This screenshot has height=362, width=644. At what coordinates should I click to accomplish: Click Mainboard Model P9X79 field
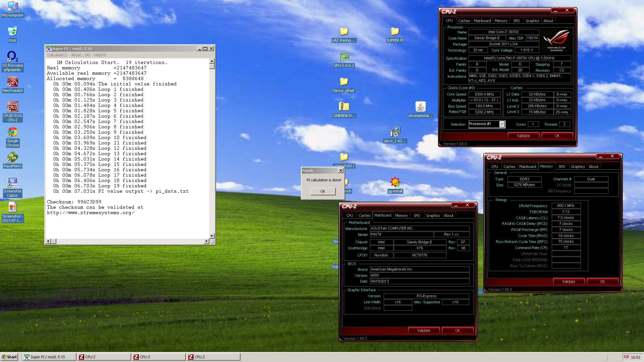[x=401, y=234]
